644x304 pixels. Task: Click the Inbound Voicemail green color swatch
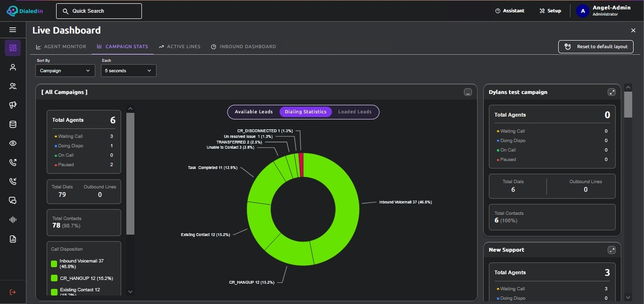54,264
